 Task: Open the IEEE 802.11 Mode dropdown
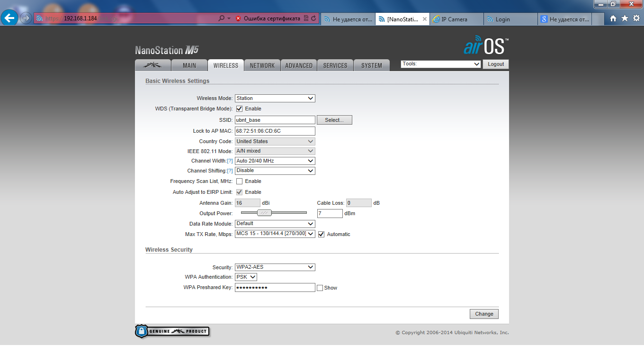point(275,151)
